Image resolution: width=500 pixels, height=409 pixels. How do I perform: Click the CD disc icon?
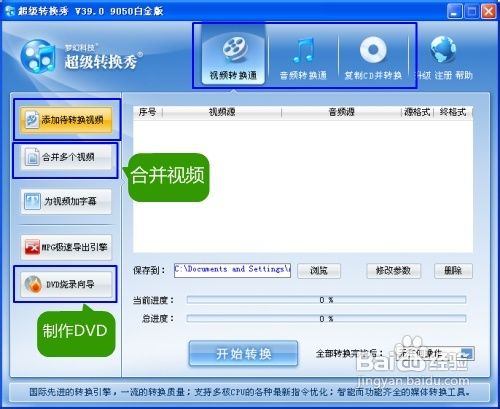(373, 50)
